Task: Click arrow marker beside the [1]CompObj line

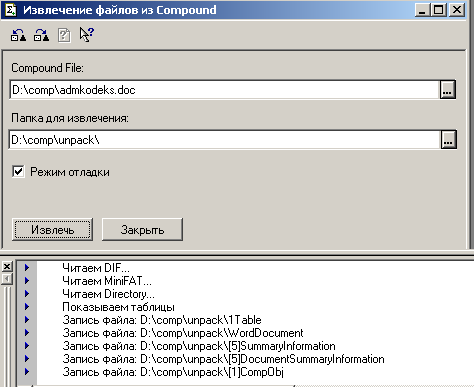Action: (x=27, y=371)
